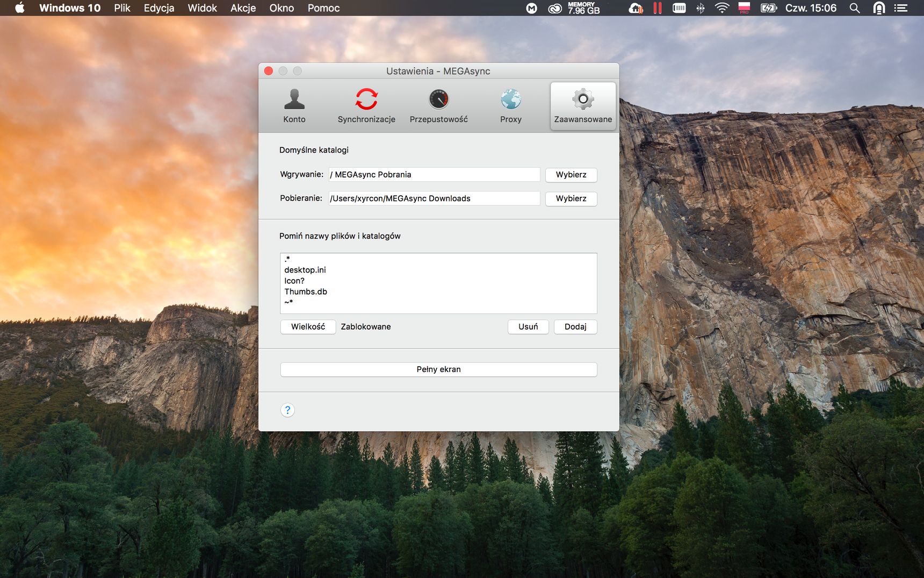This screenshot has width=924, height=578.
Task: Click the Creative Cloud menu bar icon
Action: [x=555, y=8]
